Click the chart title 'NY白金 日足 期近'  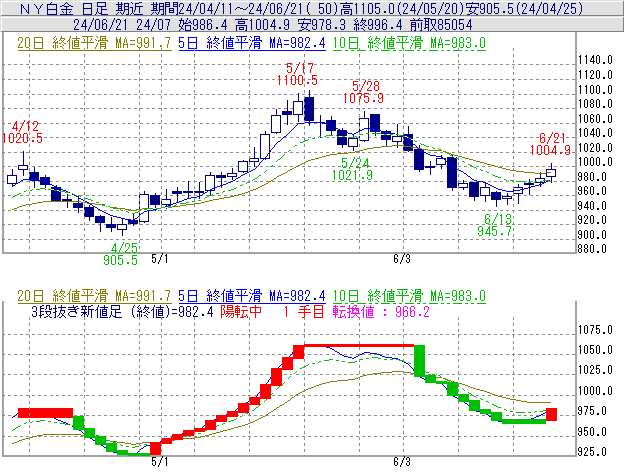[x=82, y=8]
